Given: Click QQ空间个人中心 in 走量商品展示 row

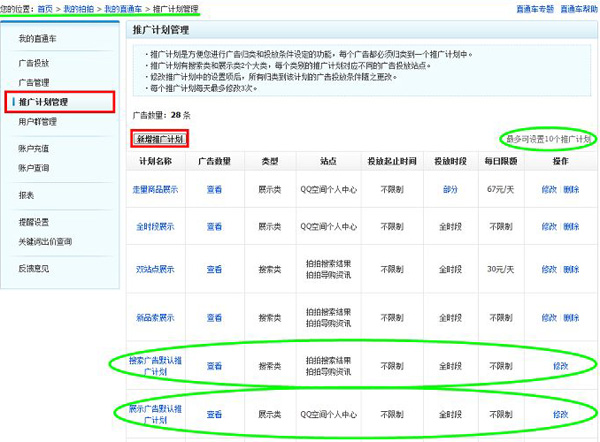Looking at the screenshot, I should (x=328, y=189).
